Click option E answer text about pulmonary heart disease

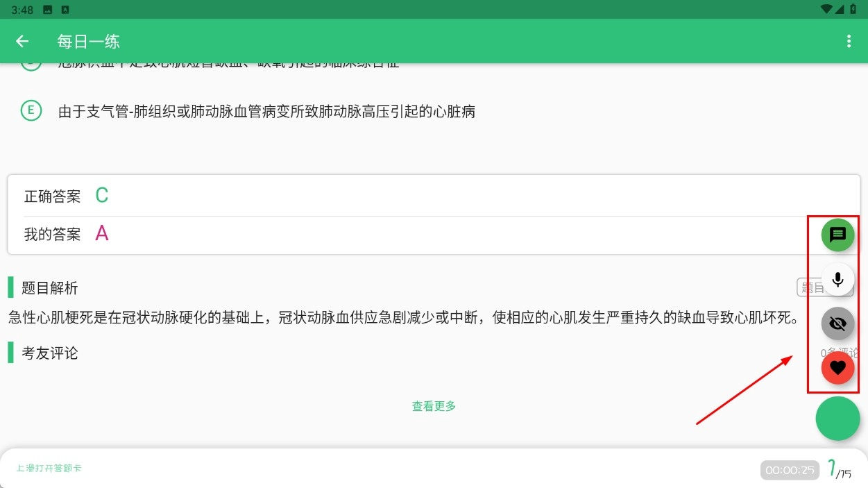tap(266, 112)
